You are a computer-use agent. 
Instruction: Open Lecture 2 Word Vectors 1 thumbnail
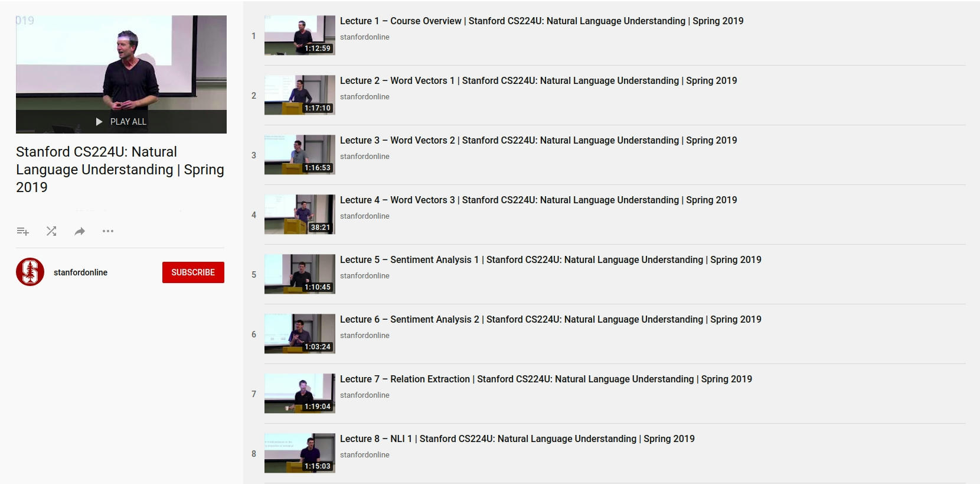coord(300,95)
